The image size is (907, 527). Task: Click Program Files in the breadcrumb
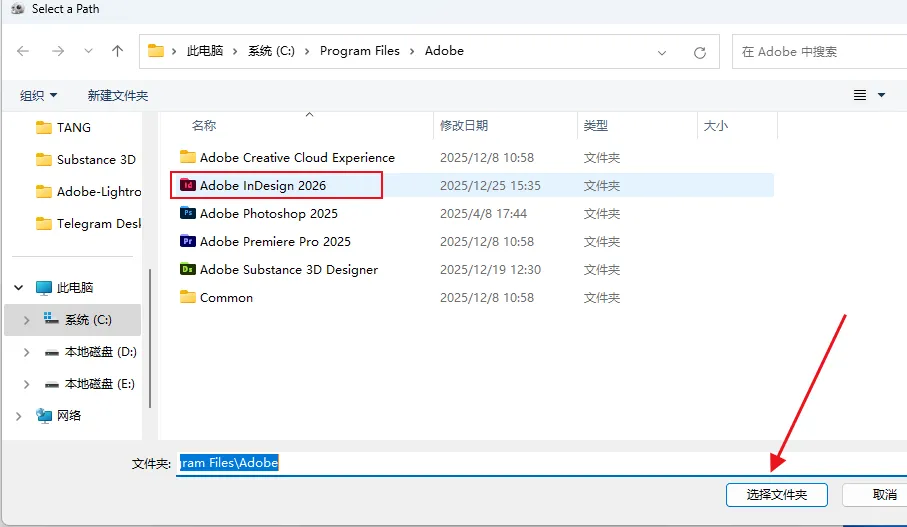(x=360, y=51)
